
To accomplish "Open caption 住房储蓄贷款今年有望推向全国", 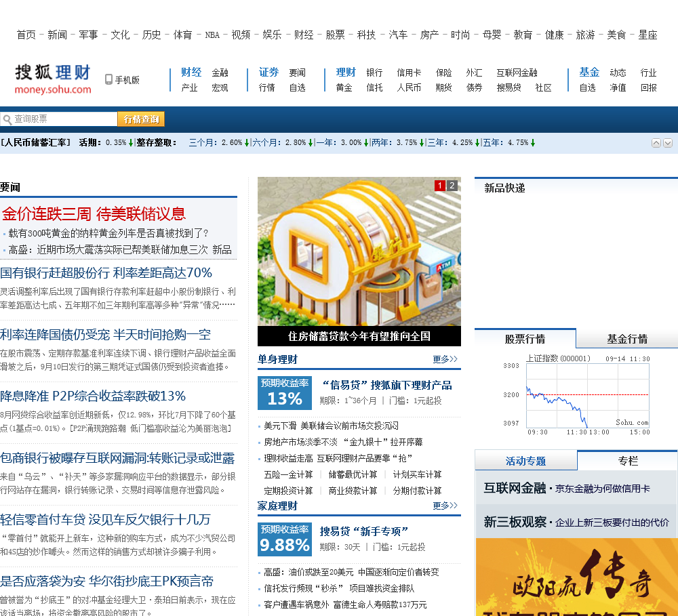I will 359,336.
